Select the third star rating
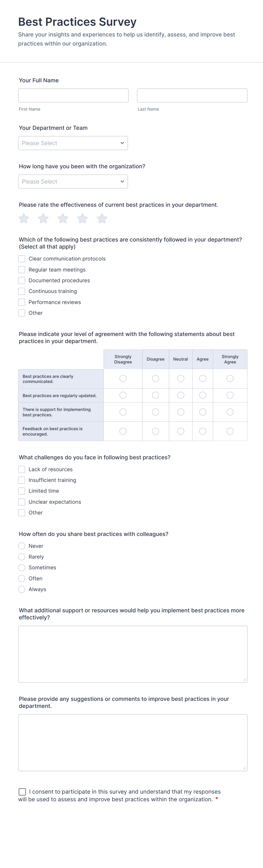The width and height of the screenshot is (263, 868). point(63,219)
